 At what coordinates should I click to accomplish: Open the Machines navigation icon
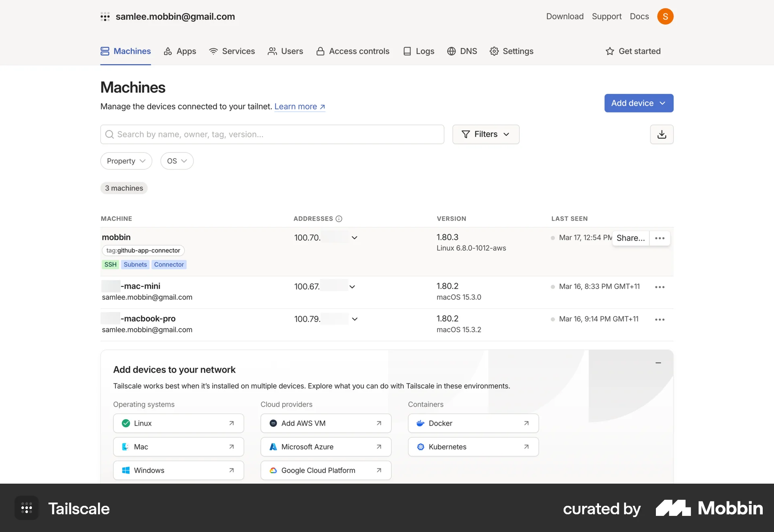pos(105,51)
